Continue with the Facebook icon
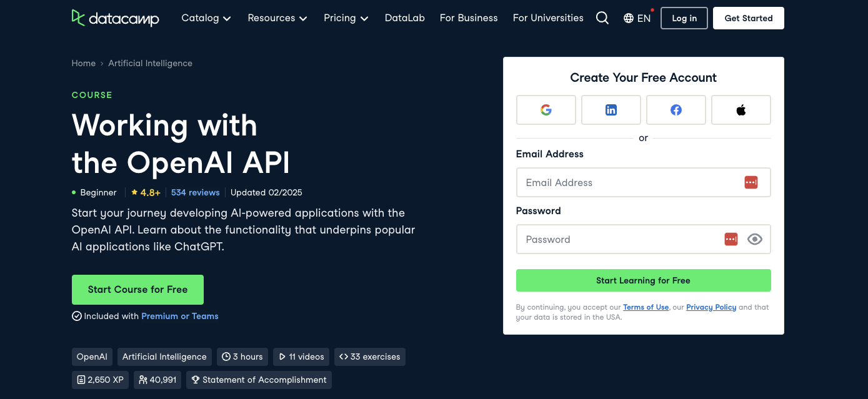The height and width of the screenshot is (399, 868). tap(676, 110)
